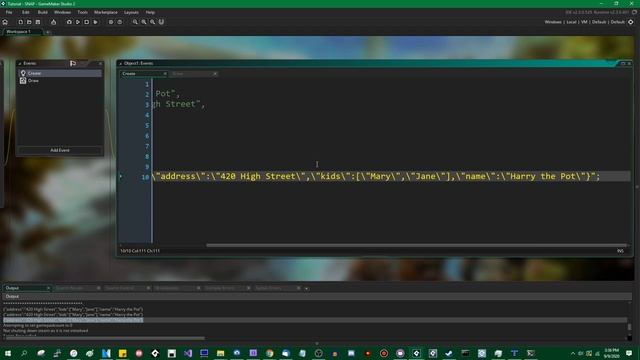Add a new workspace with plus button

[x=47, y=32]
